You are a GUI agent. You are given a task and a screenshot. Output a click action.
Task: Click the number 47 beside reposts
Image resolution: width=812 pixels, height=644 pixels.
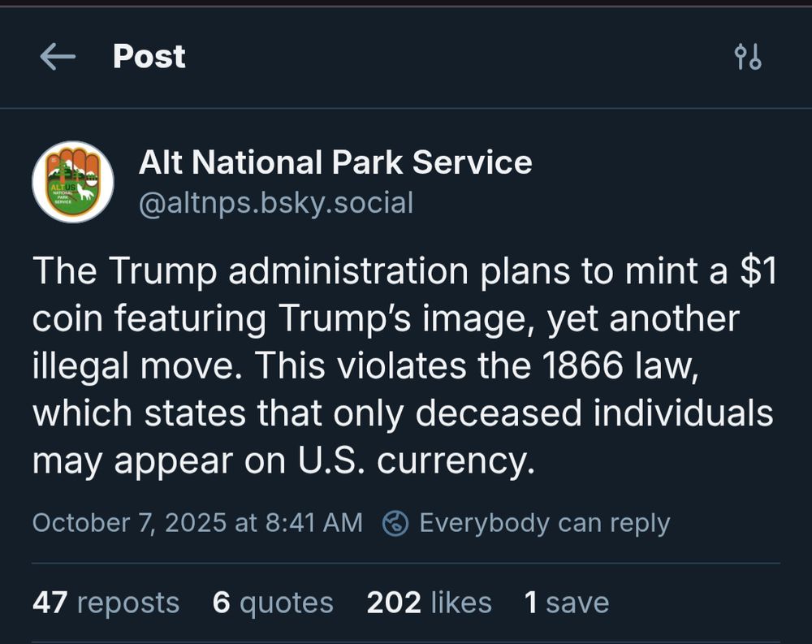(50, 603)
